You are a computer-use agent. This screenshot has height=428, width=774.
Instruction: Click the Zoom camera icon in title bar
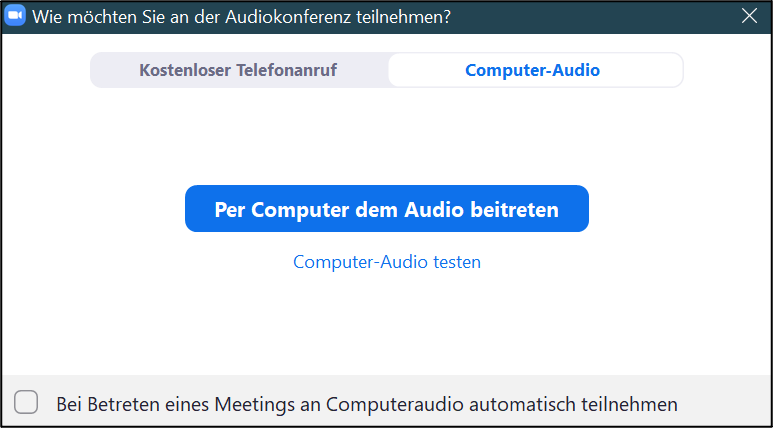point(15,16)
